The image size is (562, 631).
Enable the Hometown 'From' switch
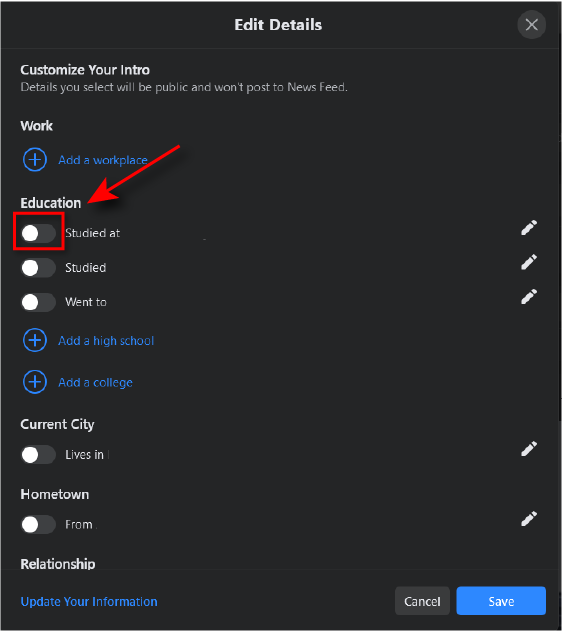tap(38, 525)
